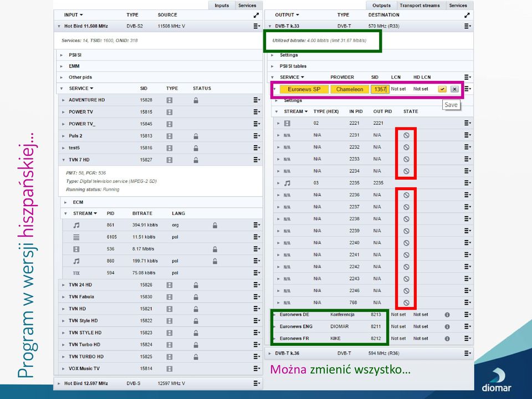532x399 pixels.
Task: Expand the DVB-T k.36 output
Action: click(270, 353)
